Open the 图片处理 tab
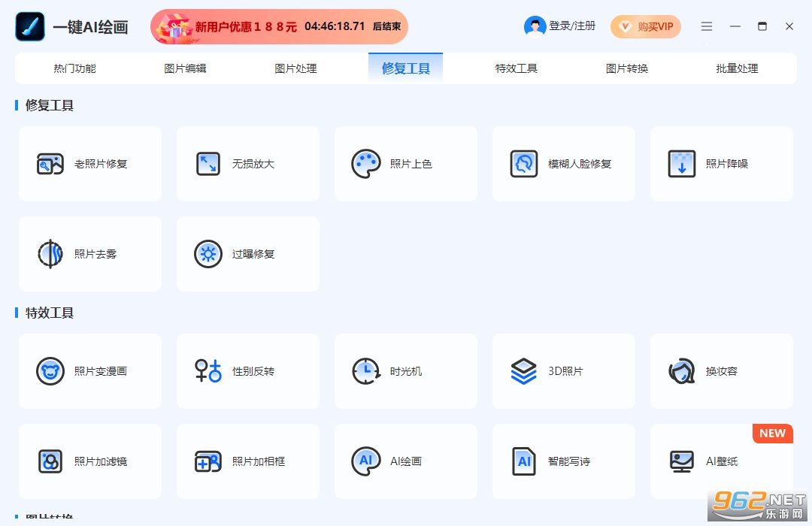Screen dimensions: 812x526 click(295, 68)
